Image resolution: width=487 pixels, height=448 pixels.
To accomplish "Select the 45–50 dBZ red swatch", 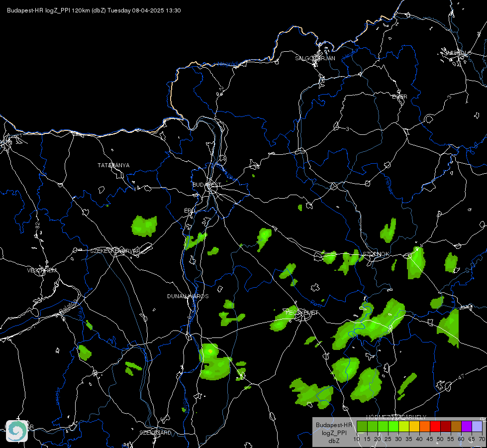I will pyautogui.click(x=435, y=426).
